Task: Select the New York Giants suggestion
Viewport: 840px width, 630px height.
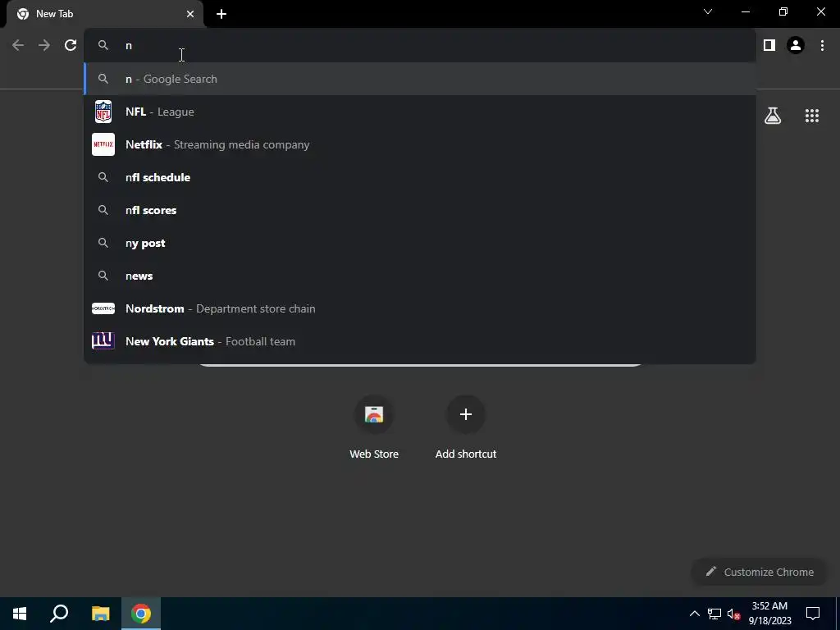Action: click(x=419, y=341)
